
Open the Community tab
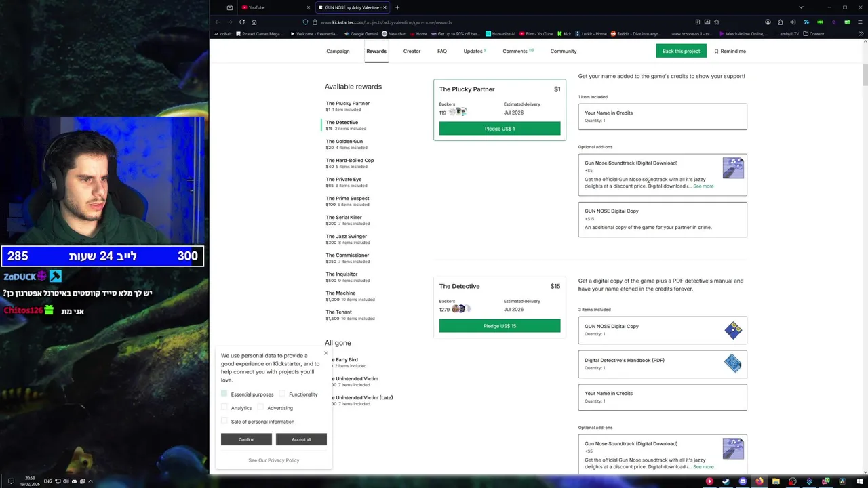[564, 51]
